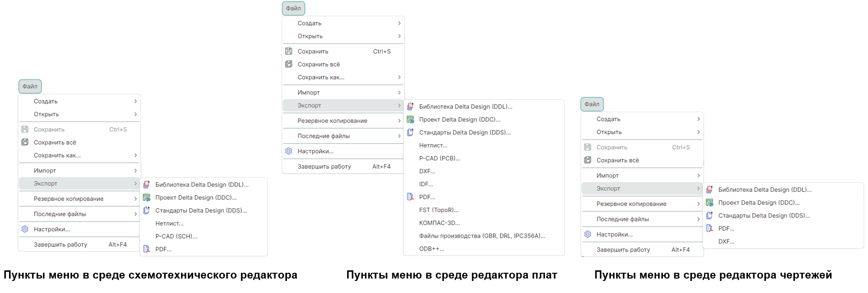Click Settings gear icon in board editor menu
Viewport: 868px width, 293px height.
point(289,151)
